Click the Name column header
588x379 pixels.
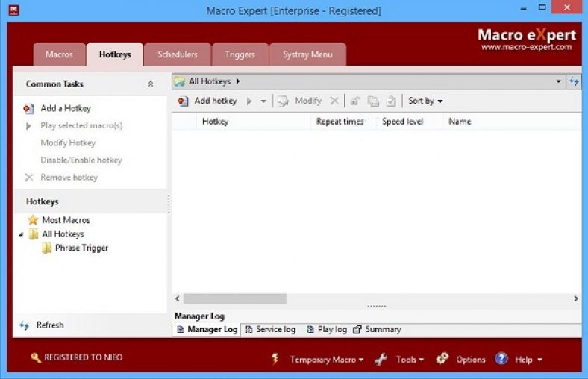point(512,122)
